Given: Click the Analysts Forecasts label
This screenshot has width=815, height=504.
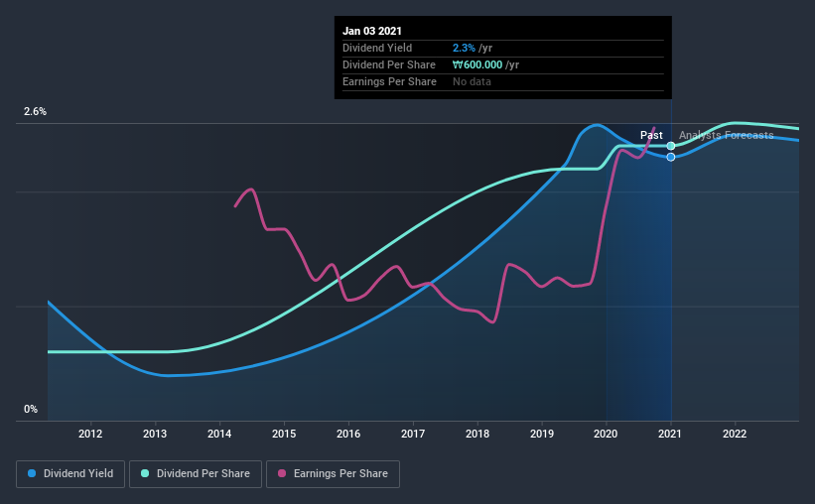Looking at the screenshot, I should 726,135.
